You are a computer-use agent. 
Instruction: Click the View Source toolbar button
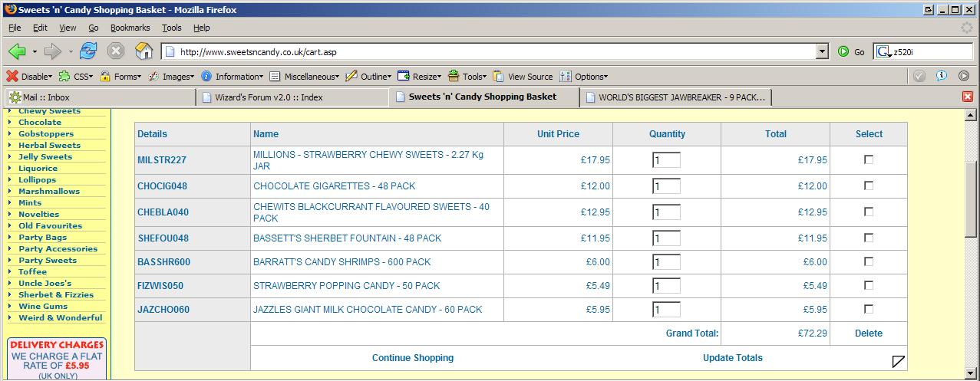pos(523,77)
